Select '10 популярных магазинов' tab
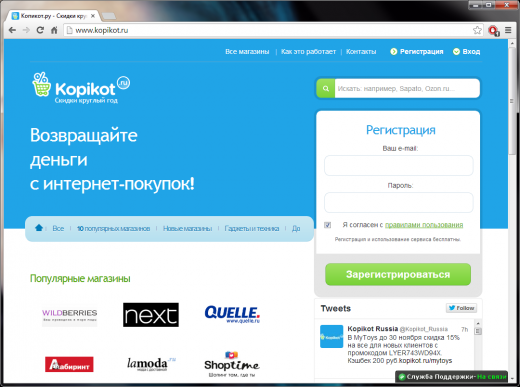520x387 pixels. point(113,228)
